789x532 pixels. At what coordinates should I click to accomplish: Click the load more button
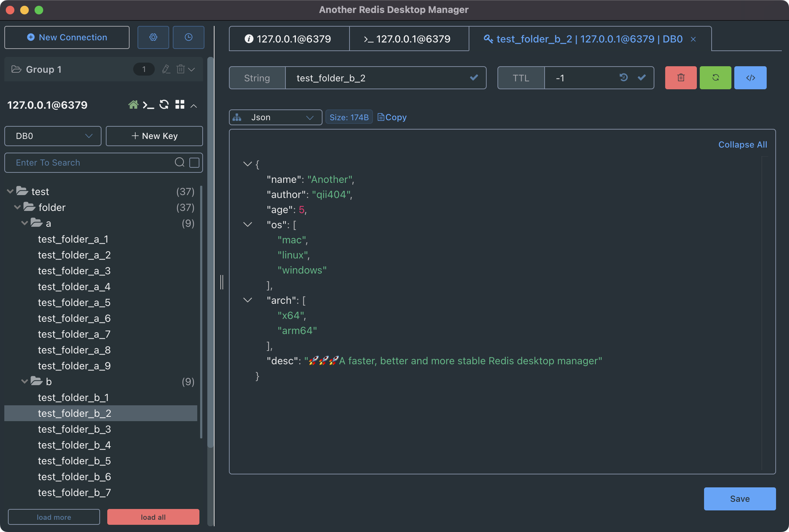54,517
